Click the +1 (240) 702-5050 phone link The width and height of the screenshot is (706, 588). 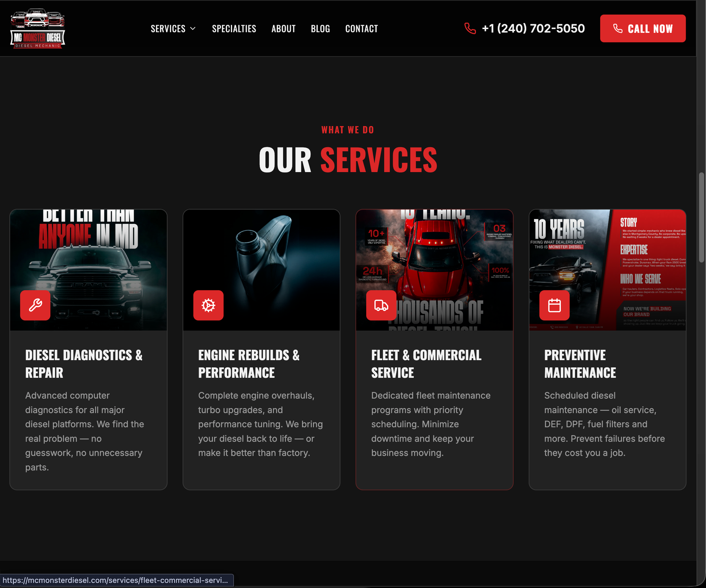533,29
